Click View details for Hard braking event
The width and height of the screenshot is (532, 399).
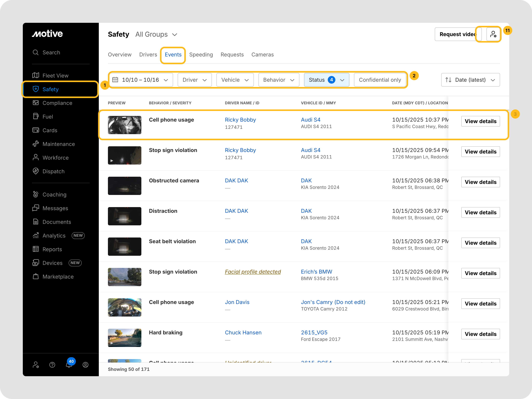[480, 334]
